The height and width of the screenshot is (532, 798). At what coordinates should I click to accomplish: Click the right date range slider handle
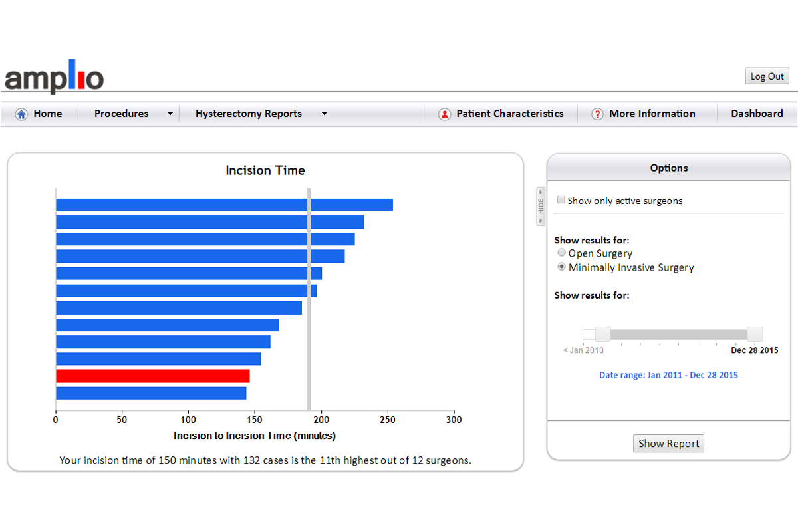[755, 334]
